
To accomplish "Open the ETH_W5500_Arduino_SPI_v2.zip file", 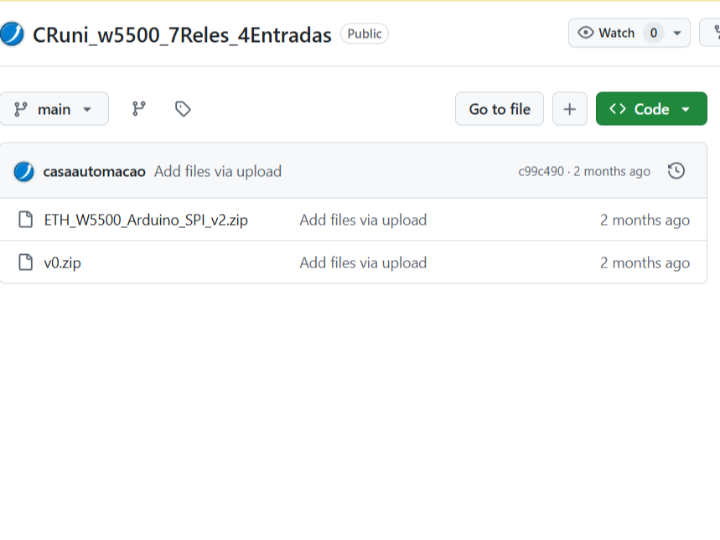I will (146, 220).
